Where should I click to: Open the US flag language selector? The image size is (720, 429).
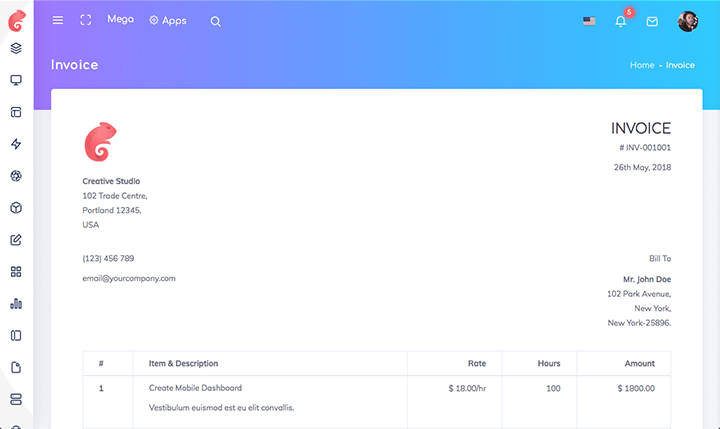589,21
